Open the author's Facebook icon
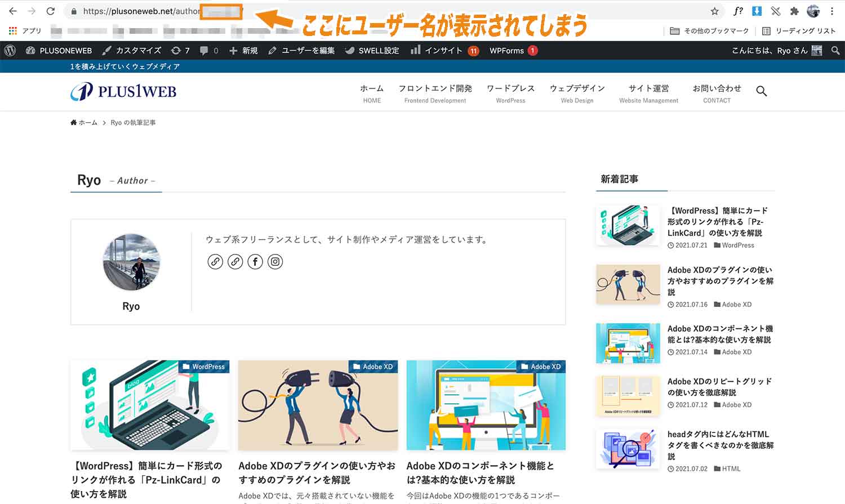Screen dimensions: 845x504 point(255,261)
